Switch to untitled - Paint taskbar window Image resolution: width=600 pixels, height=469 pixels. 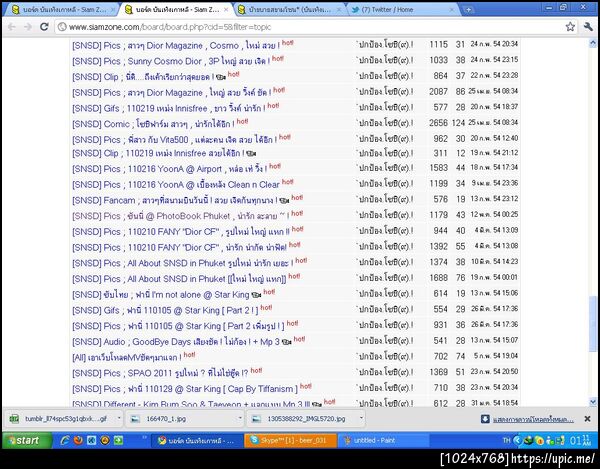coord(383,440)
